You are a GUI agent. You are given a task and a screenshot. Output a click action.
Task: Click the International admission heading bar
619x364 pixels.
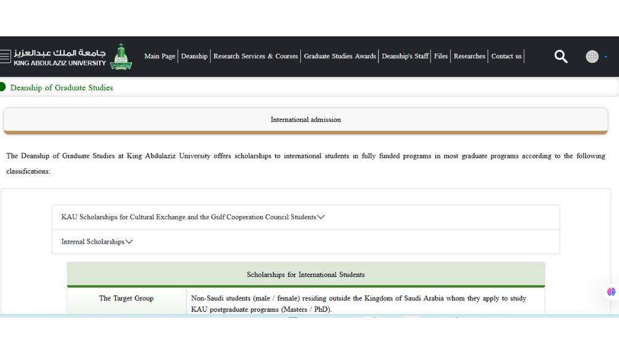pyautogui.click(x=305, y=119)
